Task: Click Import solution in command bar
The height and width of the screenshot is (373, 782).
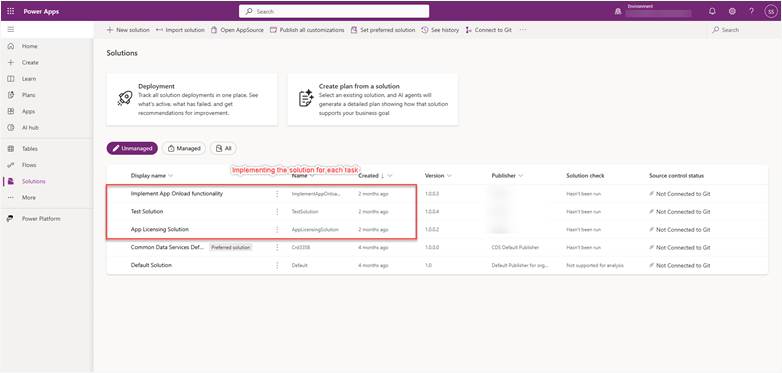Action: click(x=180, y=30)
